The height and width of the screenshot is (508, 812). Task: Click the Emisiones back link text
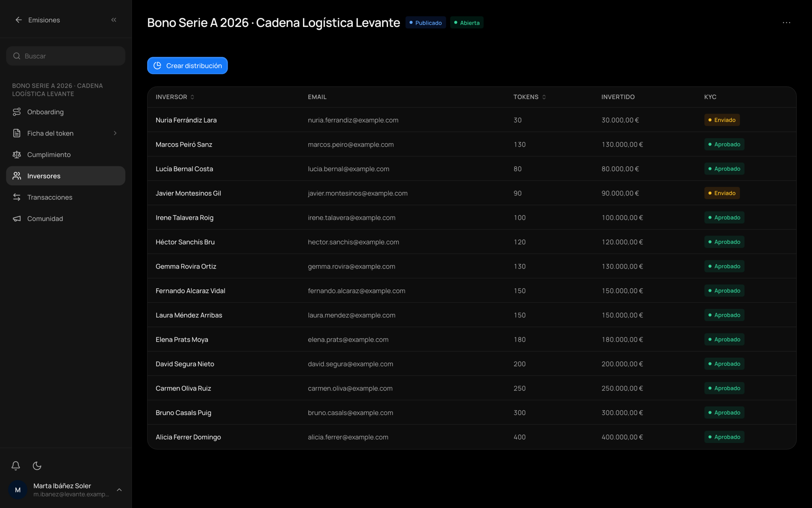coord(44,20)
